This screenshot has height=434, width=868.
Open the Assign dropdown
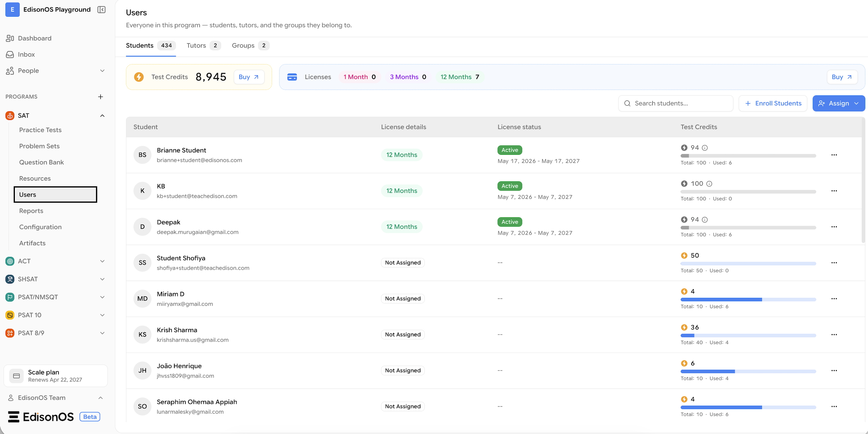point(838,103)
